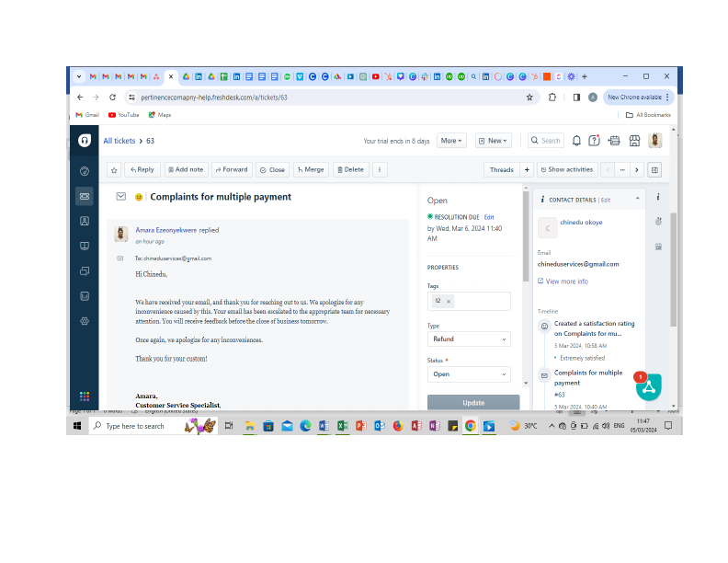Image resolution: width=728 pixels, height=563 pixels.
Task: Open Gmail bookmark
Action: point(87,115)
